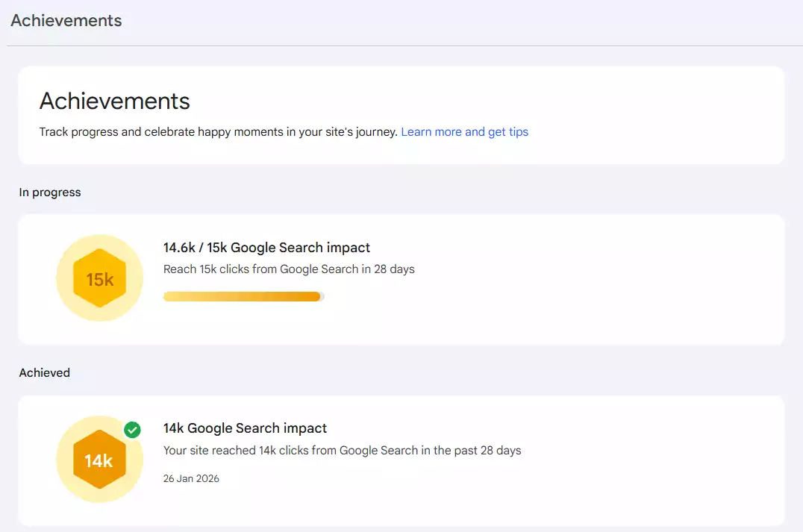Select the achieved badge marked with a checkmark
The height and width of the screenshot is (532, 803).
click(99, 458)
